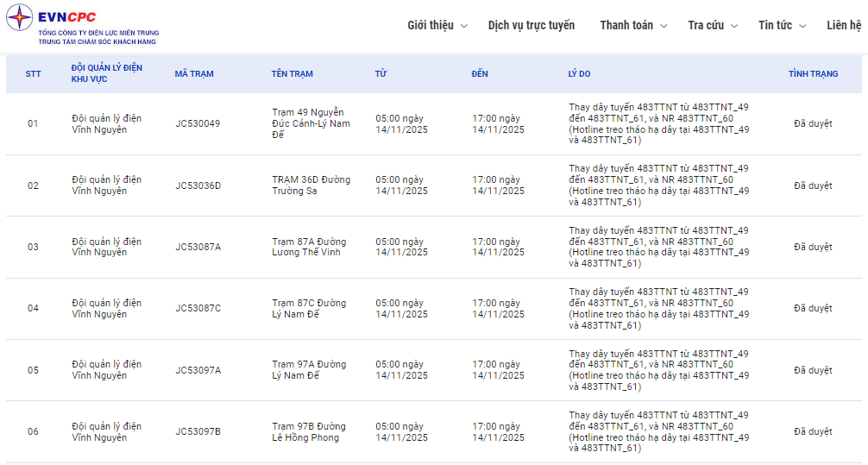The height and width of the screenshot is (465, 868).
Task: Click Đã duyệt status in row 01
Action: (x=813, y=123)
